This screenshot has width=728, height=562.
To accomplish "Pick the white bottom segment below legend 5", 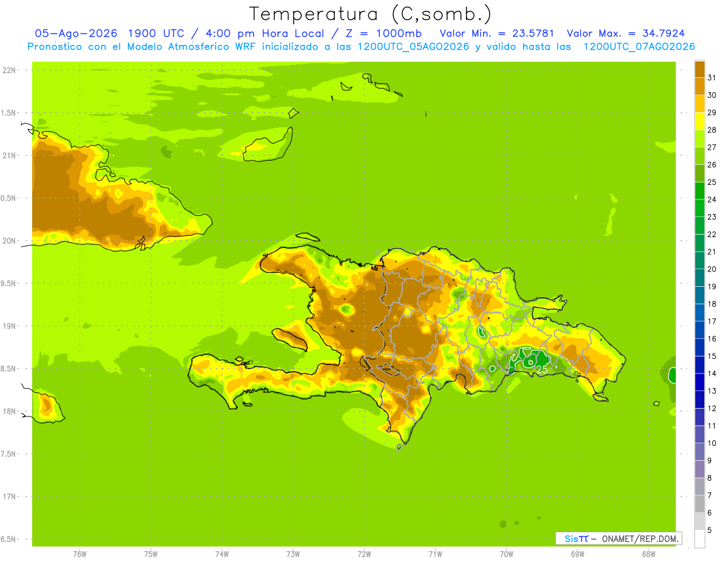I will tap(699, 539).
